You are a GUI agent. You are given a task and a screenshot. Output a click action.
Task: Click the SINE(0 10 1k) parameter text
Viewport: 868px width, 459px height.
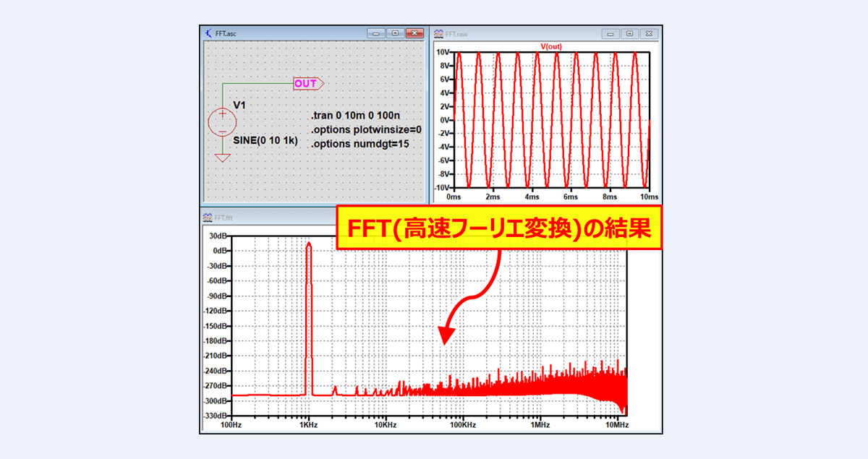click(266, 142)
